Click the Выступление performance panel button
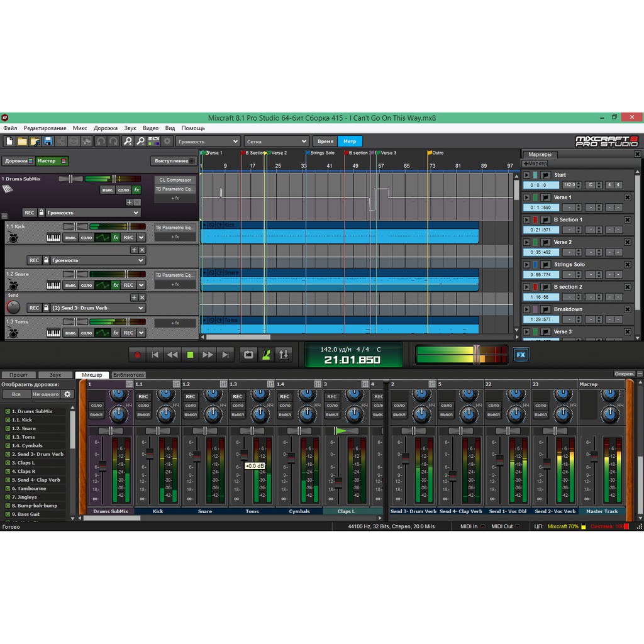The height and width of the screenshot is (644, 644). coord(174,161)
